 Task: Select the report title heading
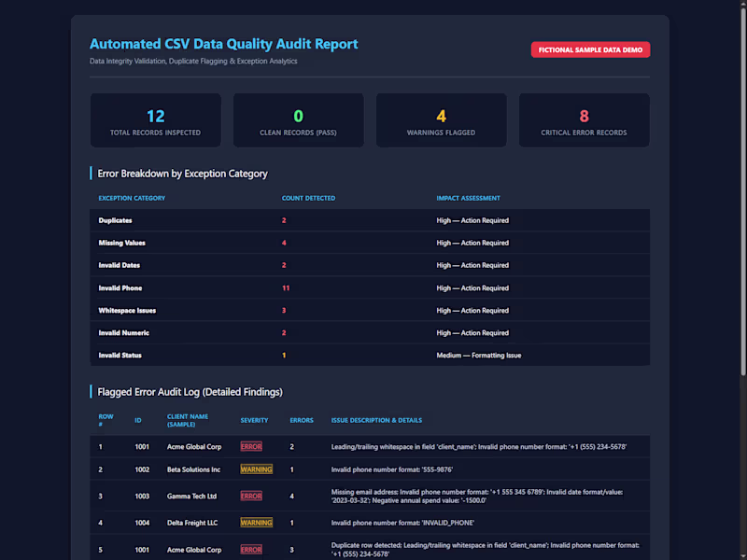223,44
